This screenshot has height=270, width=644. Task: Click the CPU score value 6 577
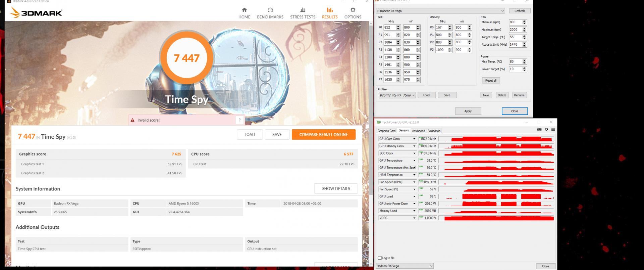pos(348,154)
